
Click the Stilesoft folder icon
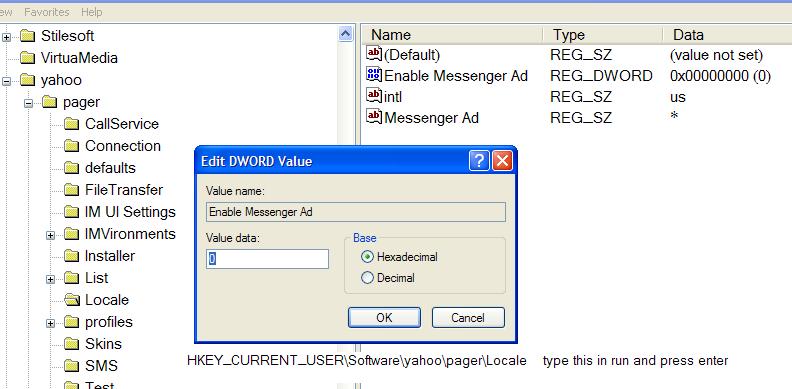click(x=28, y=36)
